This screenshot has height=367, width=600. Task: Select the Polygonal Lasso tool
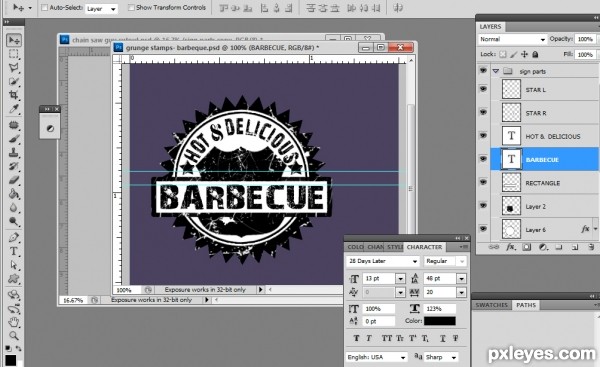[x=14, y=68]
